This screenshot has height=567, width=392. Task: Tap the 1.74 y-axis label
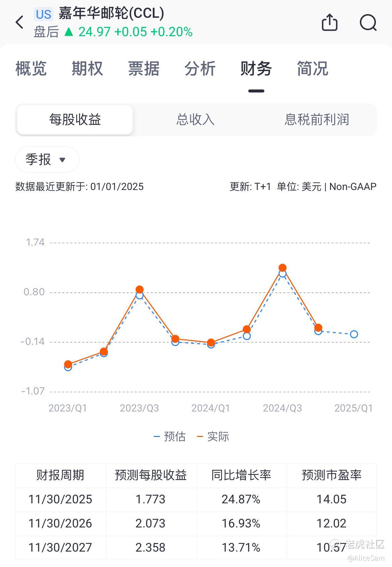click(x=35, y=242)
